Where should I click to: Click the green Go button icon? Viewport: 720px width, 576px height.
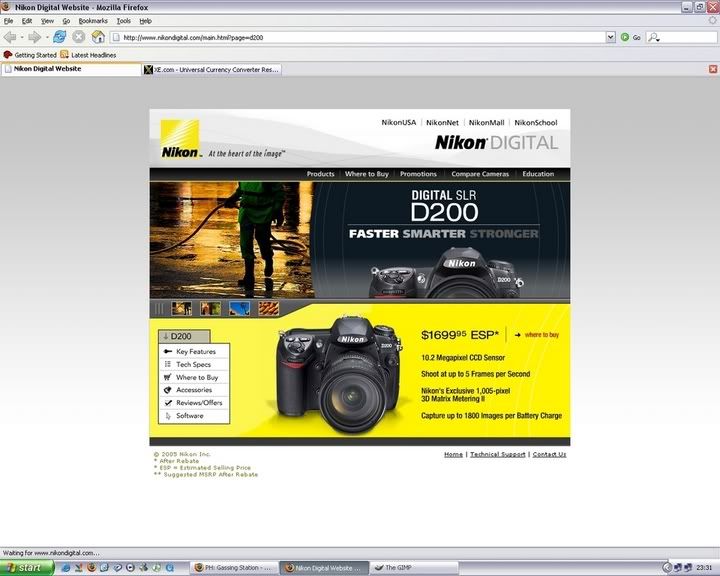pos(624,37)
